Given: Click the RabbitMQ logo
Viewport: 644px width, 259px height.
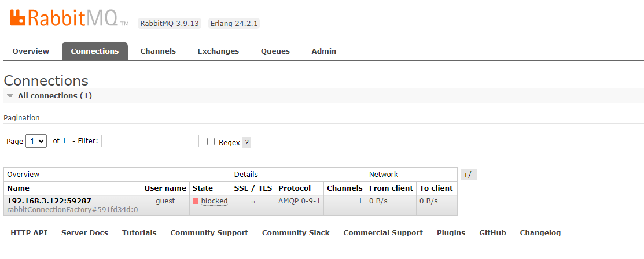Looking at the screenshot, I should coord(69,18).
